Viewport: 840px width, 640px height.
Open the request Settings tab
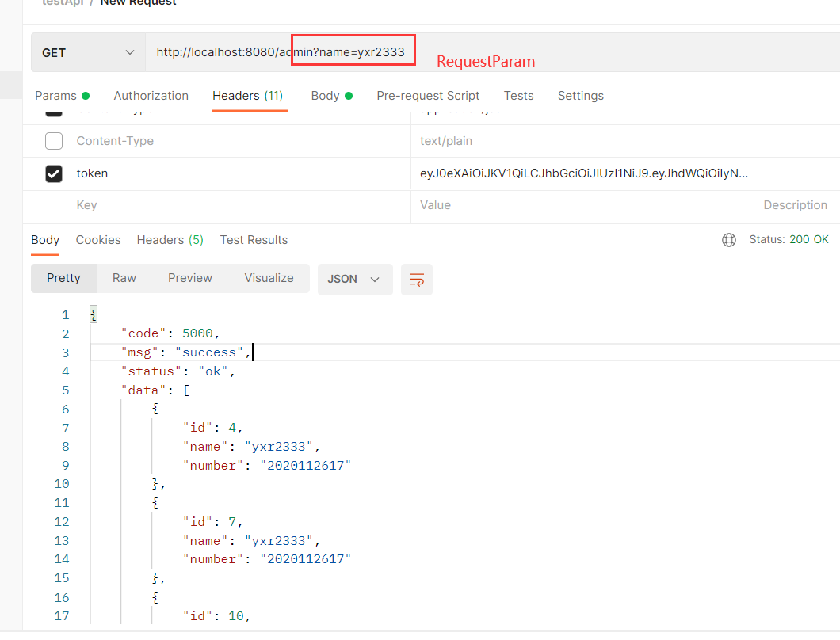point(580,96)
